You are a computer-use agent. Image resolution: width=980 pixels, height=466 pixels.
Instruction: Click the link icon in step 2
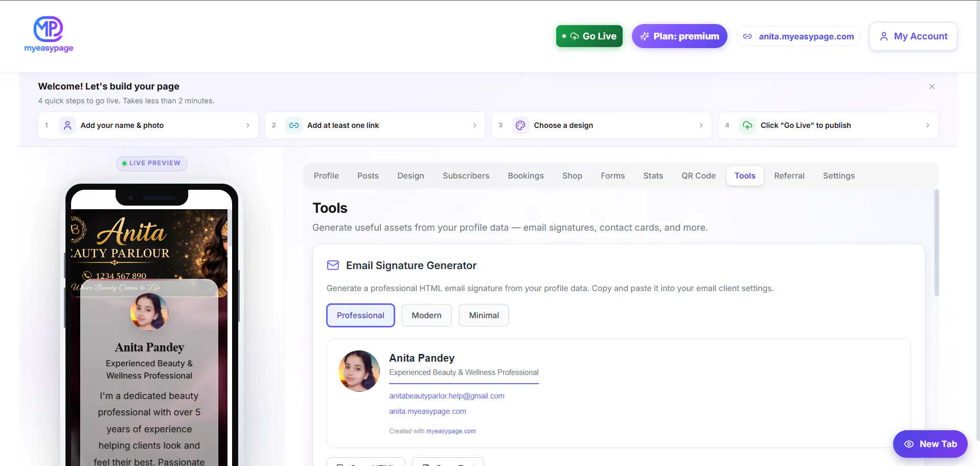click(x=294, y=125)
